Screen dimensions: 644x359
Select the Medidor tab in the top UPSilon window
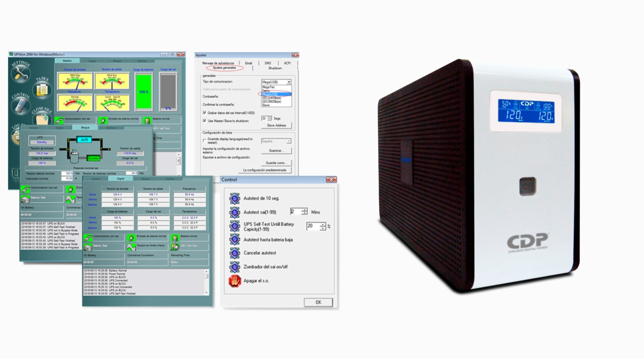[67, 61]
